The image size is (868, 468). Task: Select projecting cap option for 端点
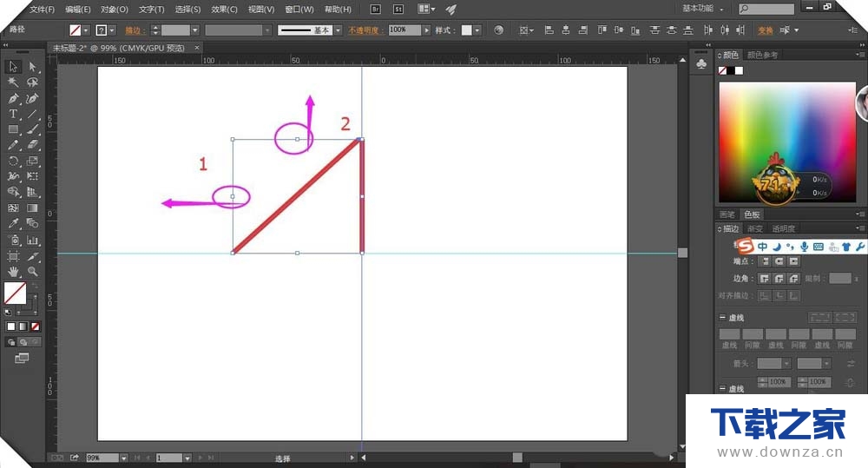pos(794,260)
